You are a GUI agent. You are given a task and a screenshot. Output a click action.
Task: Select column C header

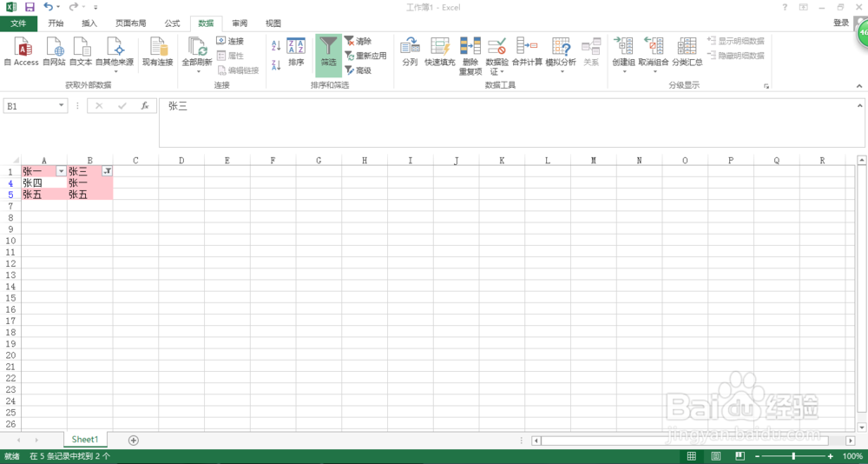[x=135, y=160]
